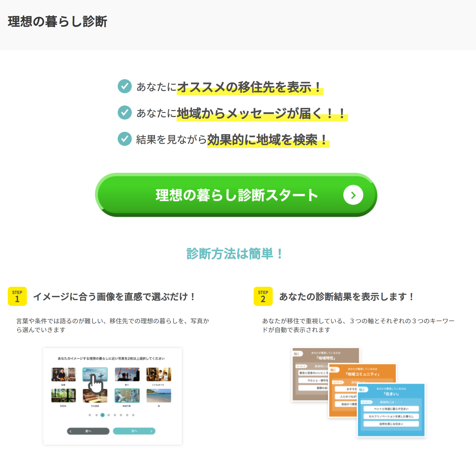This screenshot has height=452, width=476.
Task: Click the checkmark icon beside オススメの移住先を表示
Action: (125, 86)
